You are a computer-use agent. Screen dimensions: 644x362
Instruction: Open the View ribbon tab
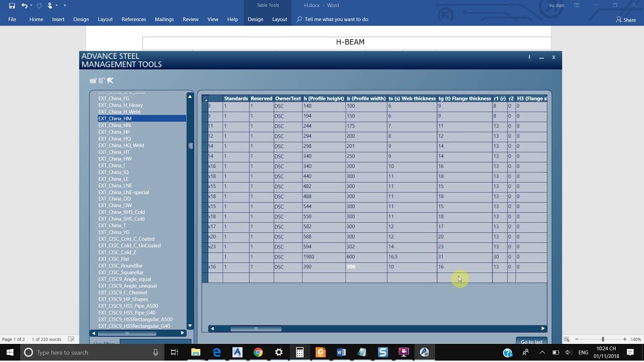coord(213,19)
